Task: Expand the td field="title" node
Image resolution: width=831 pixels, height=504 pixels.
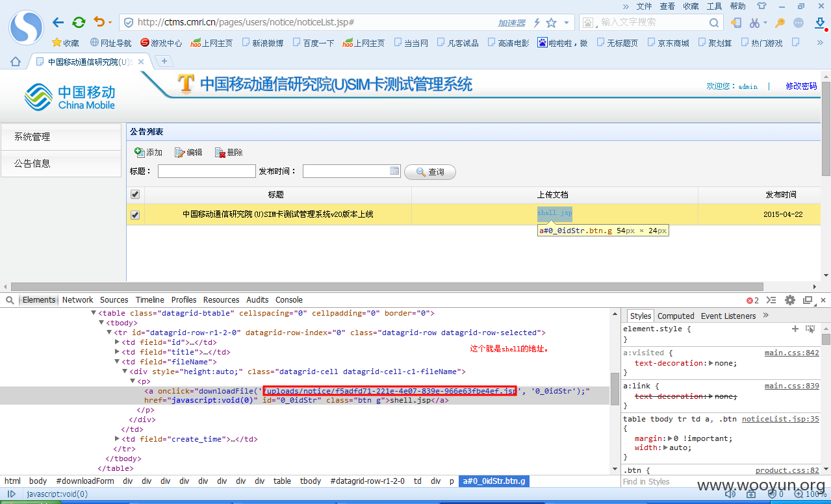Action: click(117, 352)
